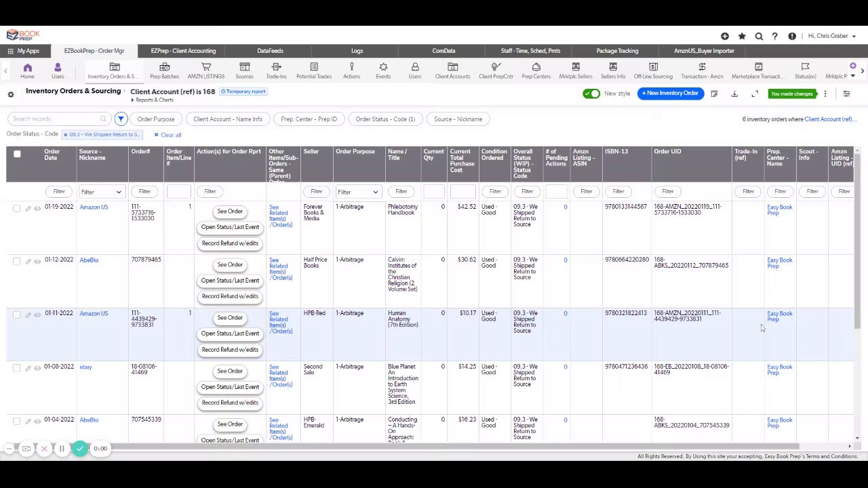Open the Trade-Ins icon
The image size is (868, 488).
tap(276, 67)
